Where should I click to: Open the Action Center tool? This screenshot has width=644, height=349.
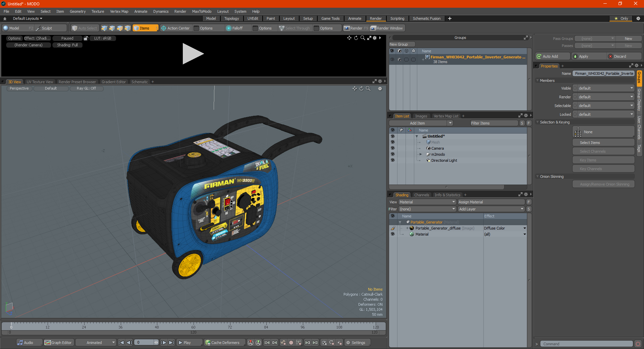pos(175,28)
